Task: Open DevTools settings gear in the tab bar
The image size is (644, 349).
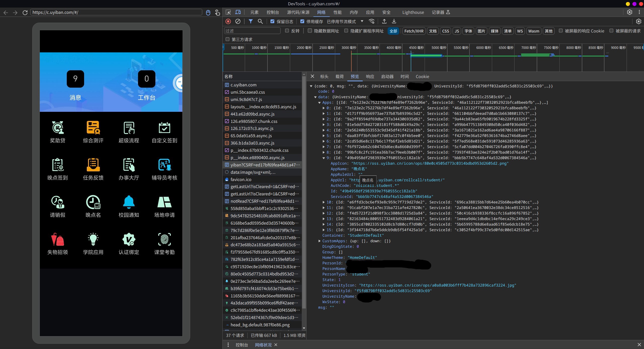Action: point(629,12)
